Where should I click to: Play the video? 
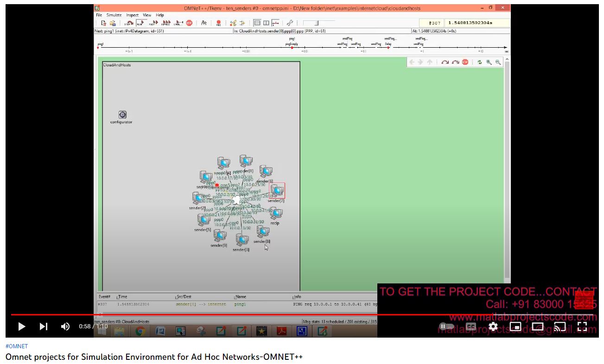point(21,326)
